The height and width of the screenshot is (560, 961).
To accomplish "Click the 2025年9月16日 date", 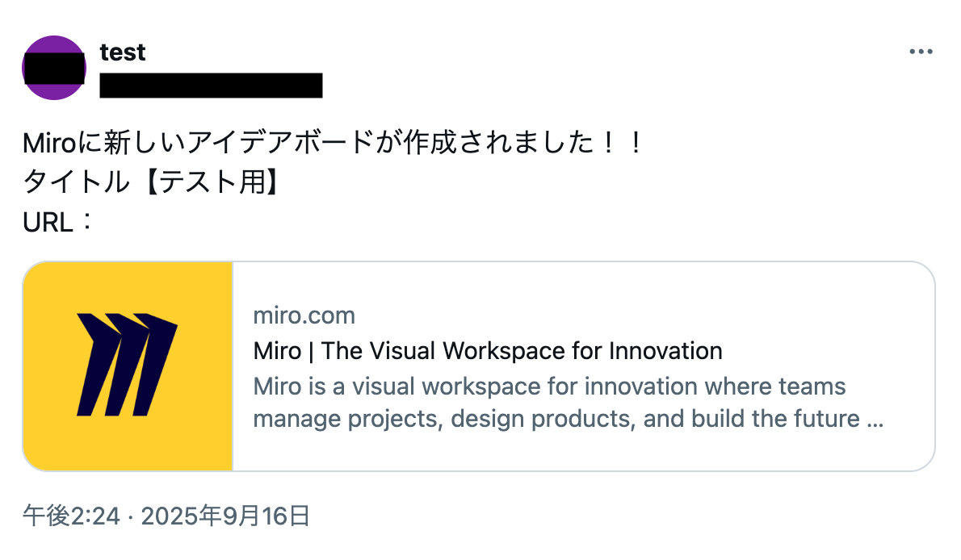I will coord(225,516).
